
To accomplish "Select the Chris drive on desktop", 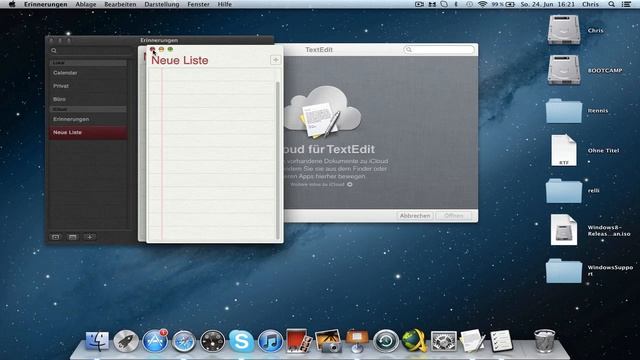I will point(564,30).
